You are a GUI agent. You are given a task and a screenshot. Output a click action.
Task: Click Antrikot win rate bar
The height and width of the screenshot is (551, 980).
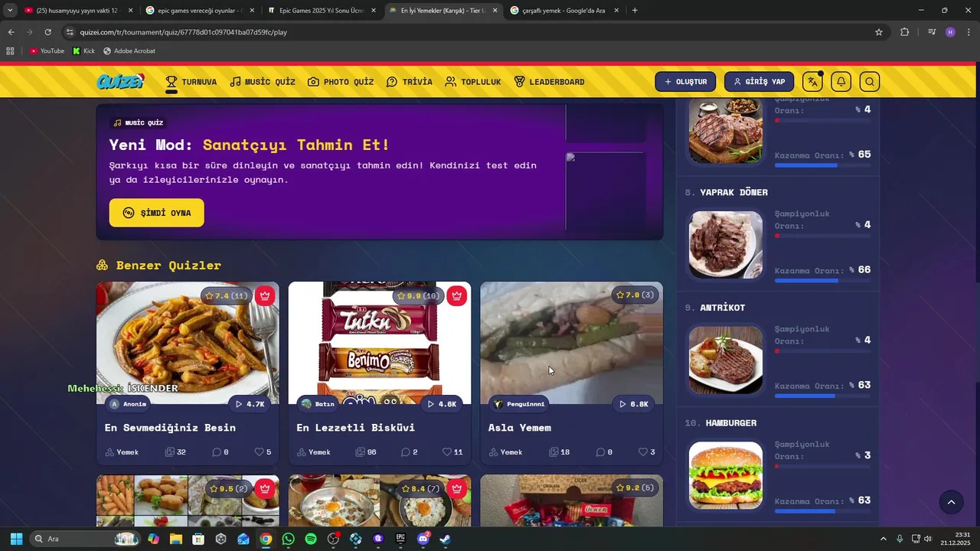tap(823, 396)
